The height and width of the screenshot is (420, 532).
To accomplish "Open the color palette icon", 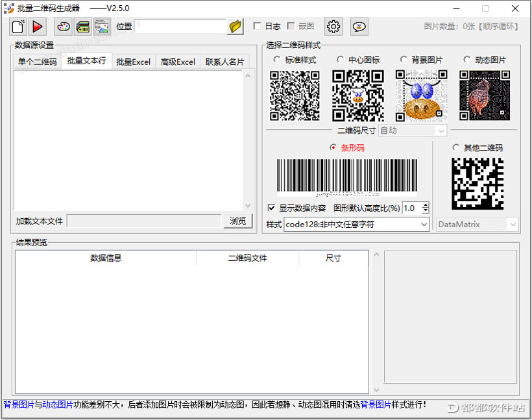I will [x=64, y=27].
